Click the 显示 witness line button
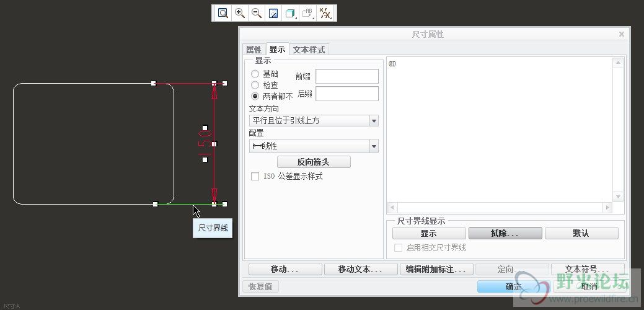The width and height of the screenshot is (644, 310). click(x=429, y=233)
